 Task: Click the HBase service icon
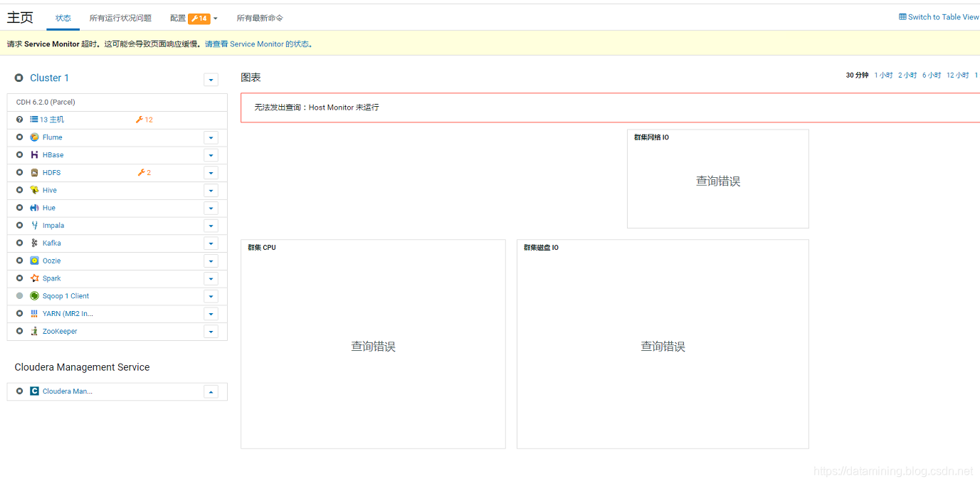[x=34, y=155]
